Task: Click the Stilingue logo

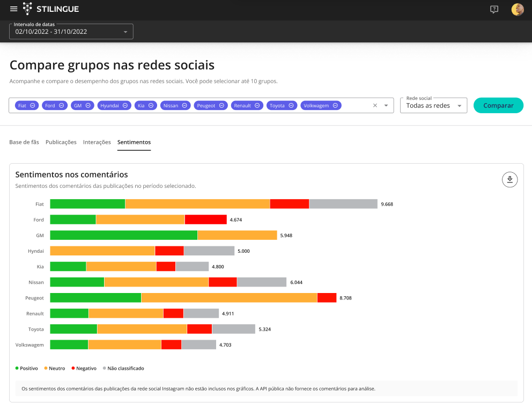Action: (50, 9)
